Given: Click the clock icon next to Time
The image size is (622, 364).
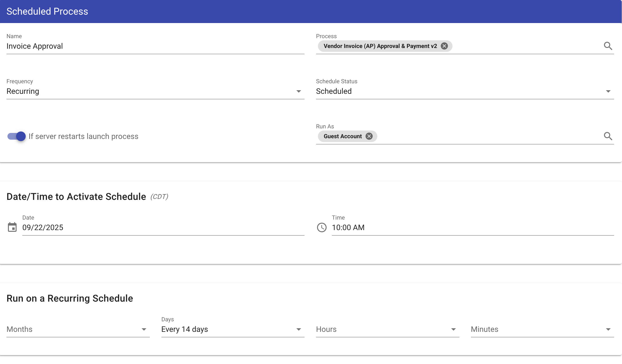Looking at the screenshot, I should pos(322,227).
